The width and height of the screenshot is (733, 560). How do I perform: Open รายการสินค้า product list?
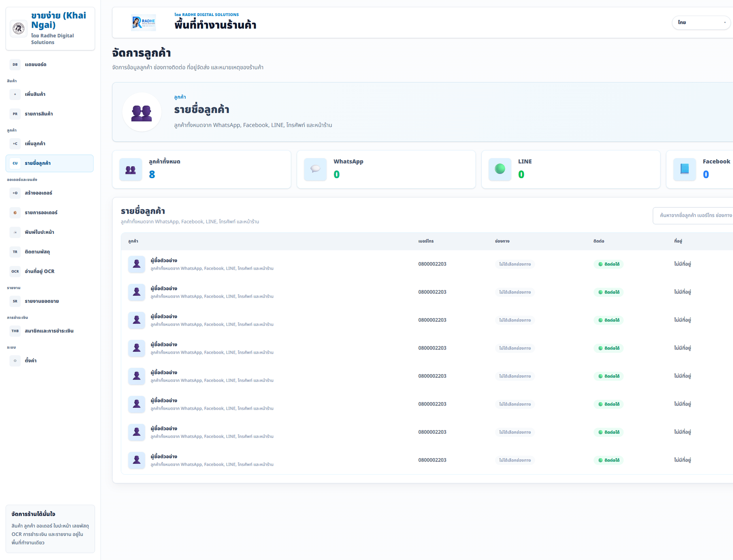pos(50,114)
